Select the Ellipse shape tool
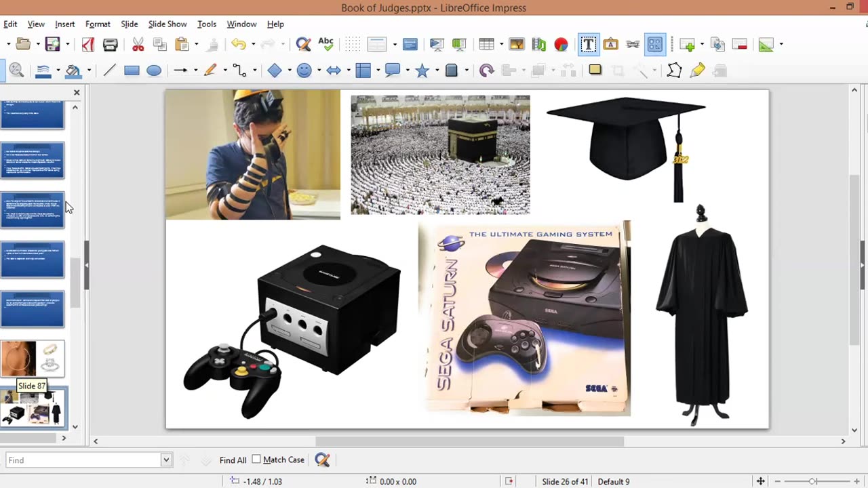Viewport: 868px width, 488px height. (x=154, y=70)
